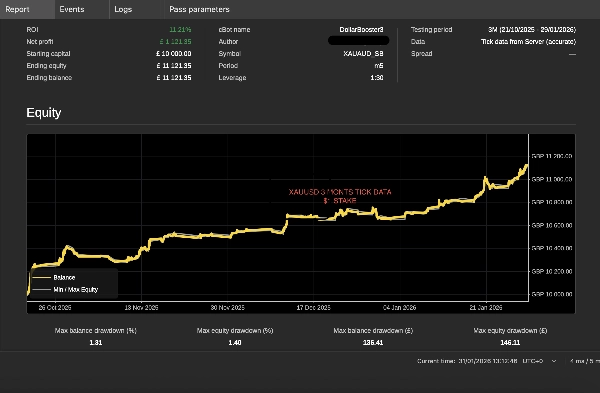
Task: Click the ROI value 11.21%
Action: point(180,29)
